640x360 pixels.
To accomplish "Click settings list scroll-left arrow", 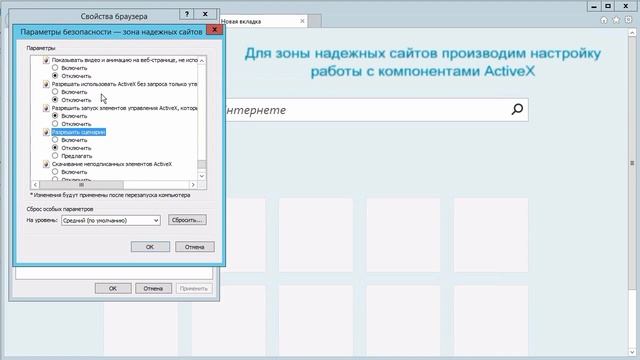I will (x=35, y=185).
